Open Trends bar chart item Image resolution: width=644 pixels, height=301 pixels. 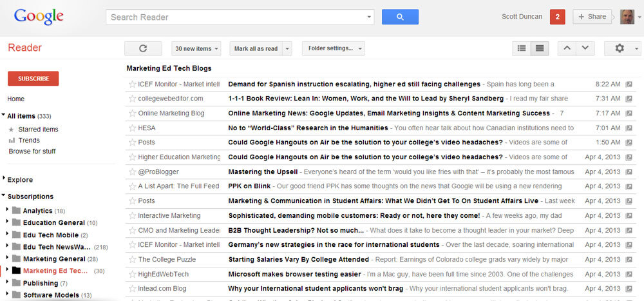pyautogui.click(x=24, y=141)
